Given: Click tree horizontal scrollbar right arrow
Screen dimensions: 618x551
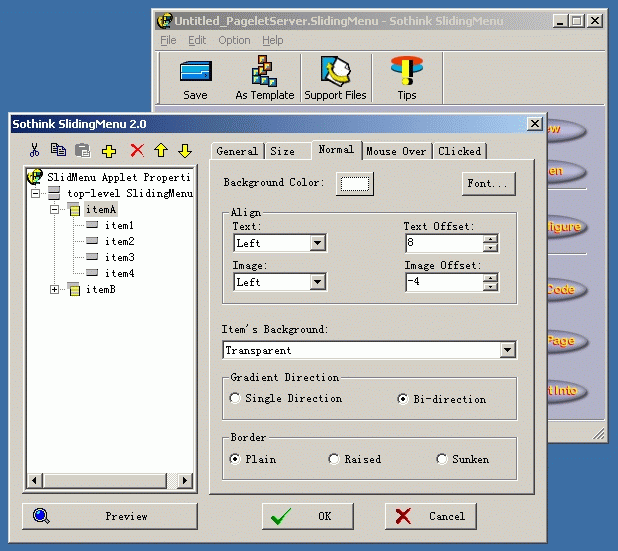Looking at the screenshot, I should (185, 480).
